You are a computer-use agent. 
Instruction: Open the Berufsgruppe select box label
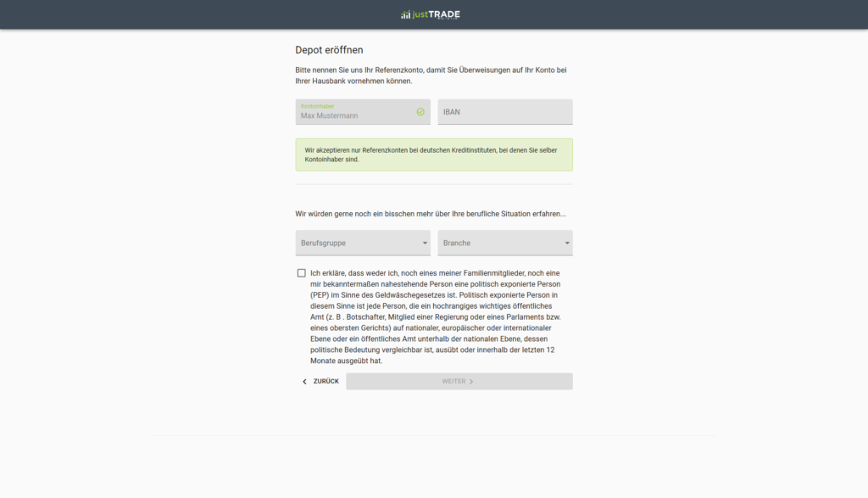[x=323, y=243]
